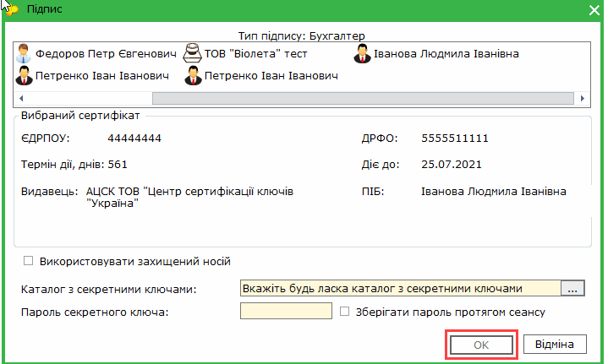This screenshot has width=608, height=364.
Task: Select the Федоров Петр Євгенович person icon
Action: click(24, 54)
